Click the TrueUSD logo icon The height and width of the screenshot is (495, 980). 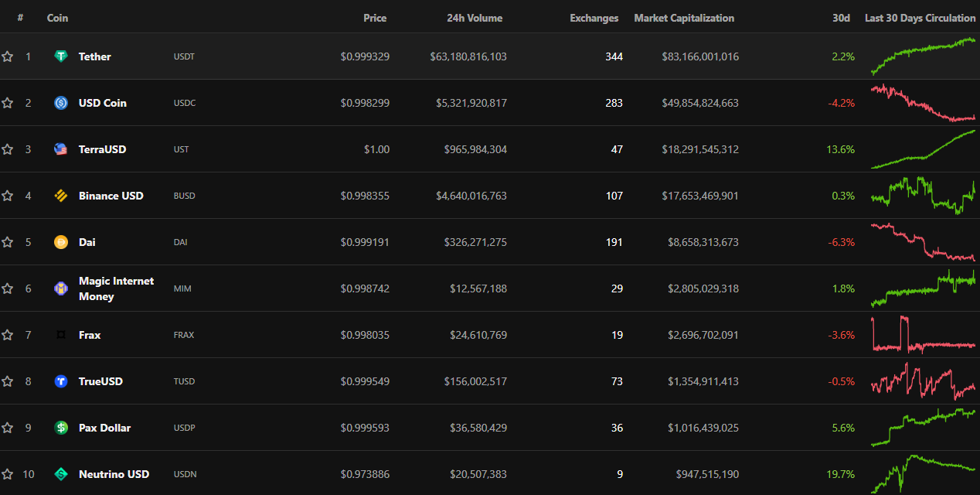61,381
